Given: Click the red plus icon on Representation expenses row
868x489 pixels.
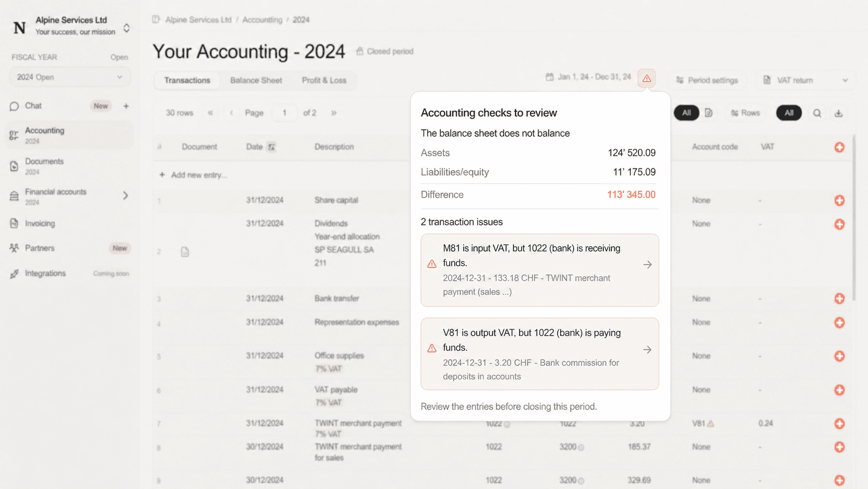Looking at the screenshot, I should click(839, 323).
